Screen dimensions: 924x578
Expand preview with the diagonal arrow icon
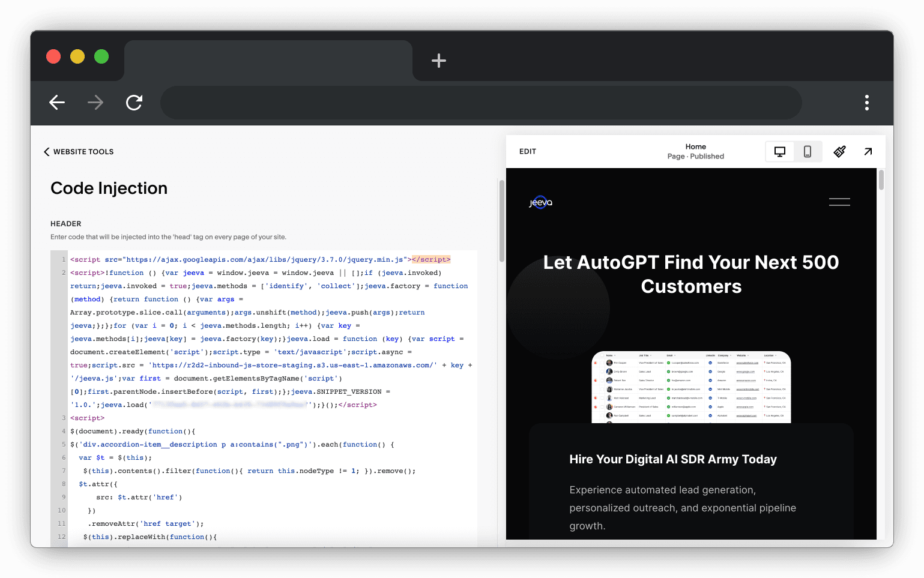[868, 152]
